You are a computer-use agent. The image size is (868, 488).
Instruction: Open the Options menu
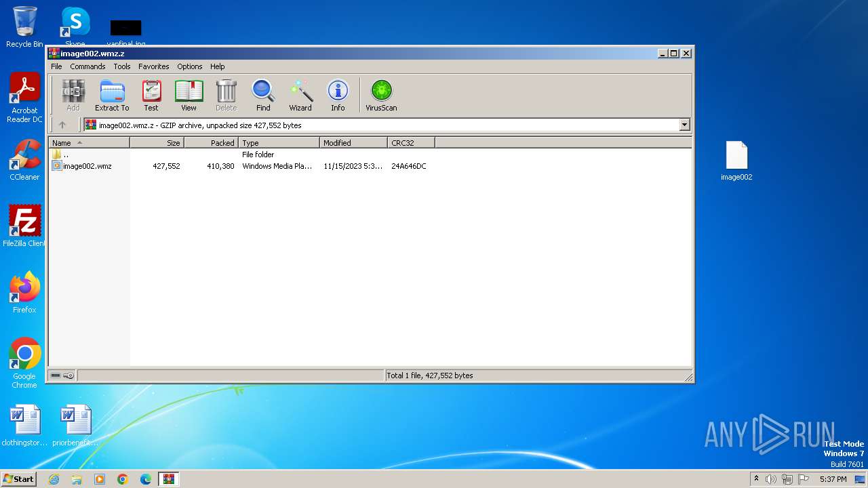tap(190, 66)
